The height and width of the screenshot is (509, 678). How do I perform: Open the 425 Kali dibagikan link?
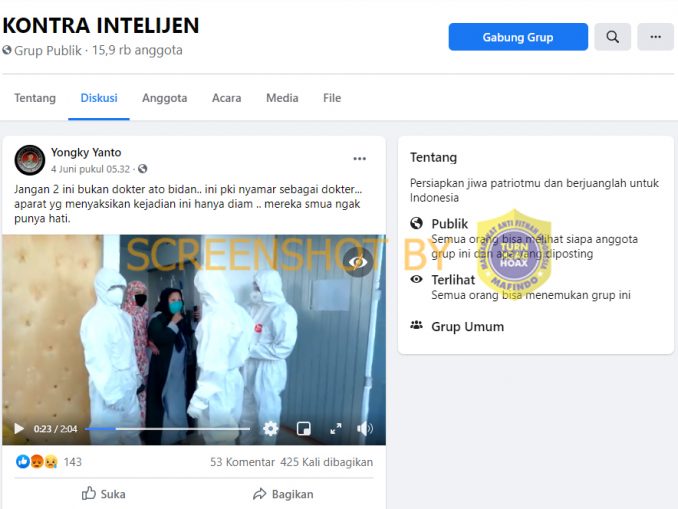[x=326, y=462]
